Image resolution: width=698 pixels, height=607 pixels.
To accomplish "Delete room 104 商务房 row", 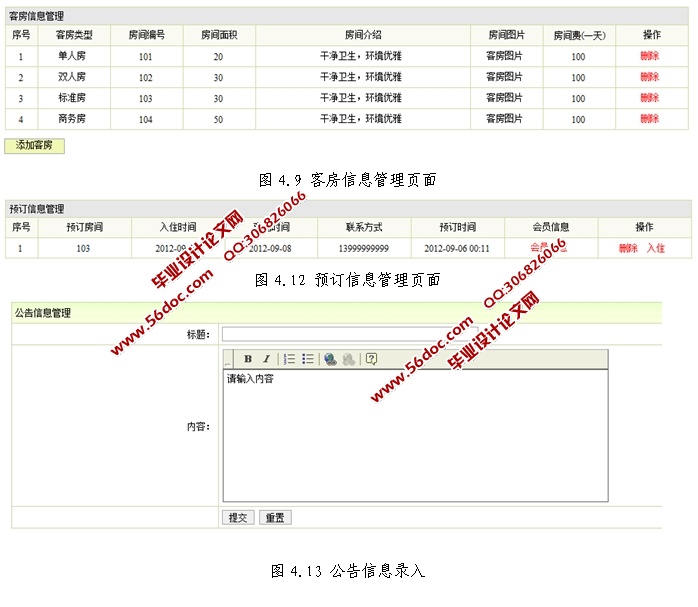I will 649,119.
